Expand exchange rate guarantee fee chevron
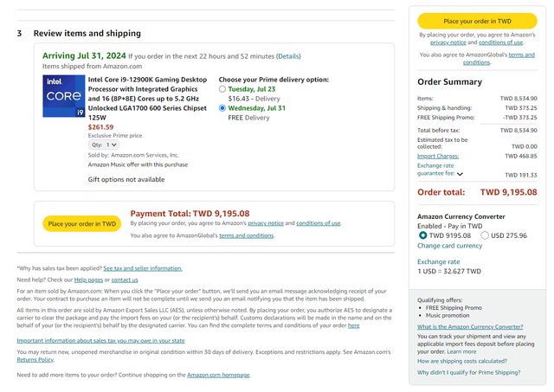 point(460,174)
